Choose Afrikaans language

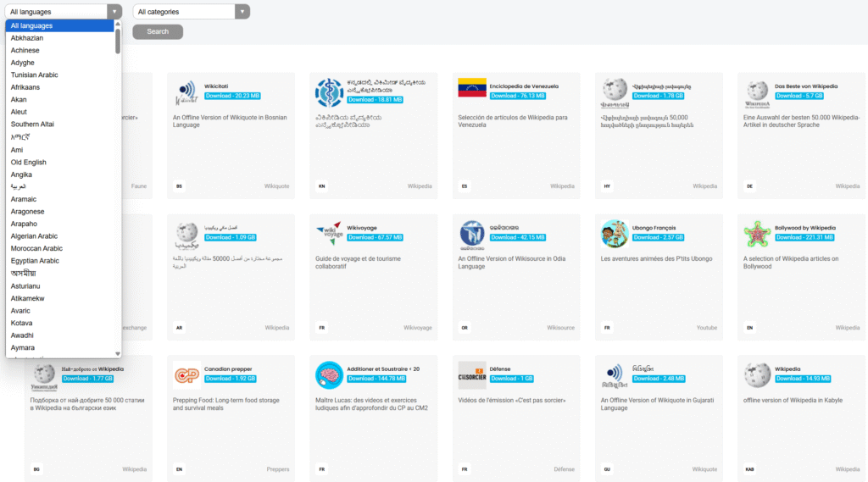[x=60, y=87]
